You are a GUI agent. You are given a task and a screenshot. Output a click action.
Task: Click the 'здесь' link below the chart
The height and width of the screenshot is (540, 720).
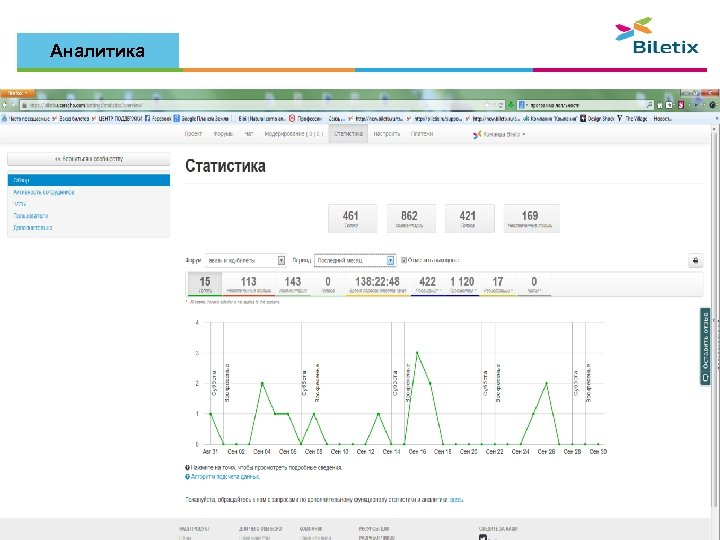click(456, 499)
